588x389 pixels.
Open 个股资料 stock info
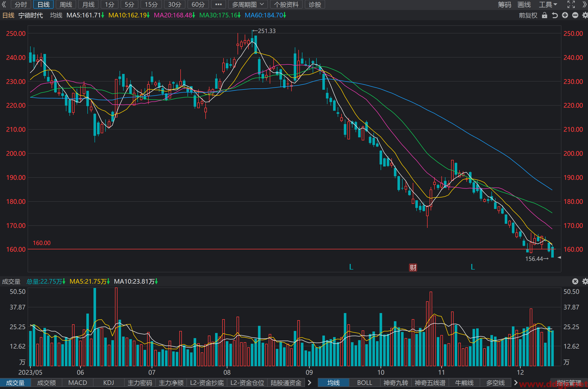pyautogui.click(x=286, y=4)
